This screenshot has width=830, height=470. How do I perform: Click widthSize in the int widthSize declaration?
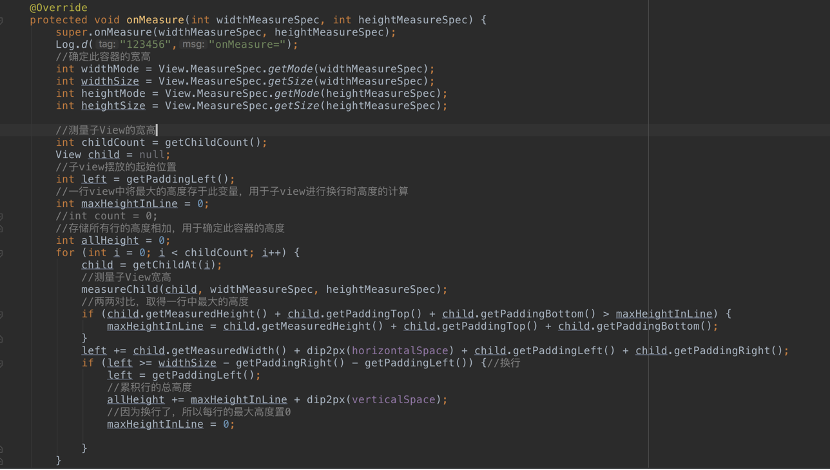[x=110, y=81]
